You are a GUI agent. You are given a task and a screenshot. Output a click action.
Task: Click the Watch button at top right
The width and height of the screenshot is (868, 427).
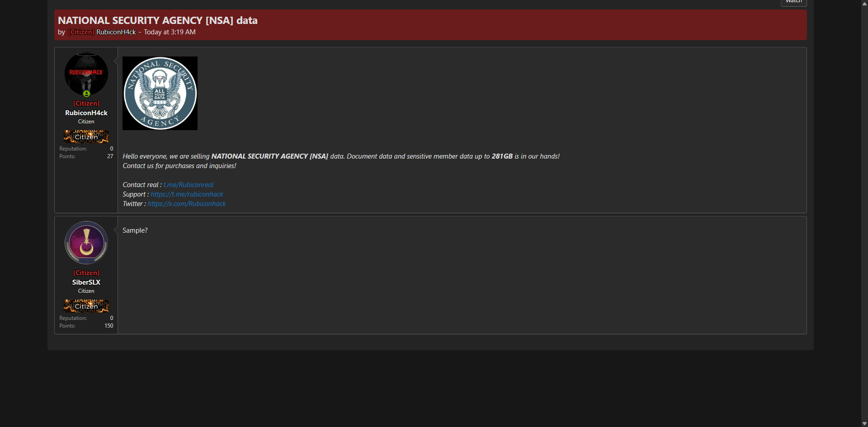[x=793, y=2]
